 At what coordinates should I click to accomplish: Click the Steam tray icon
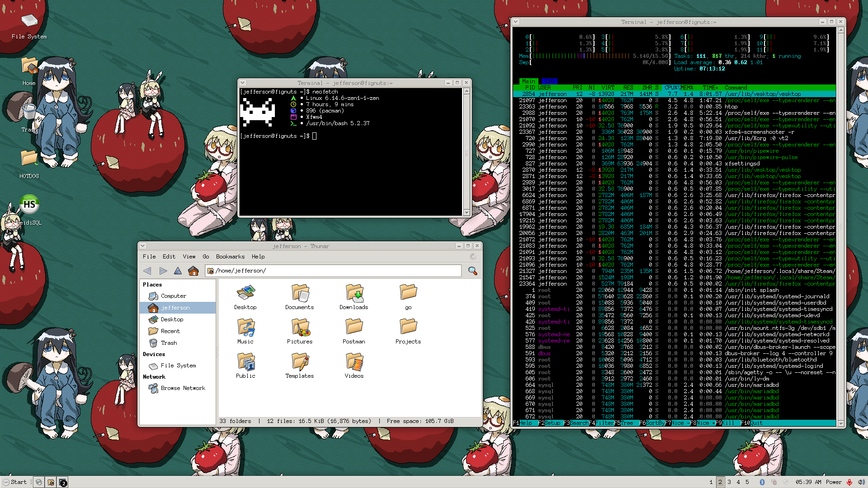click(x=785, y=482)
